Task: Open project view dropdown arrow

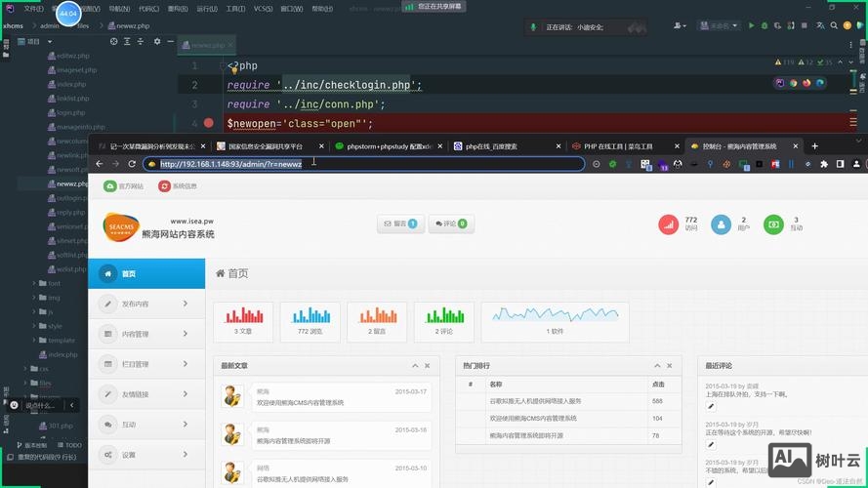Action: tap(50, 42)
